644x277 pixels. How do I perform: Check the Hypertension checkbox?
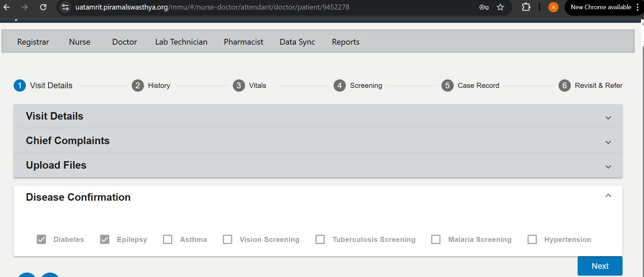click(x=532, y=240)
